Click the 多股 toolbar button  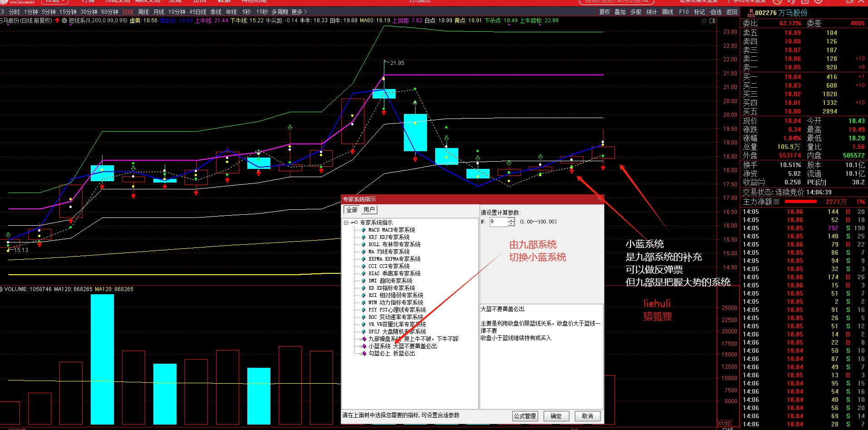point(636,12)
